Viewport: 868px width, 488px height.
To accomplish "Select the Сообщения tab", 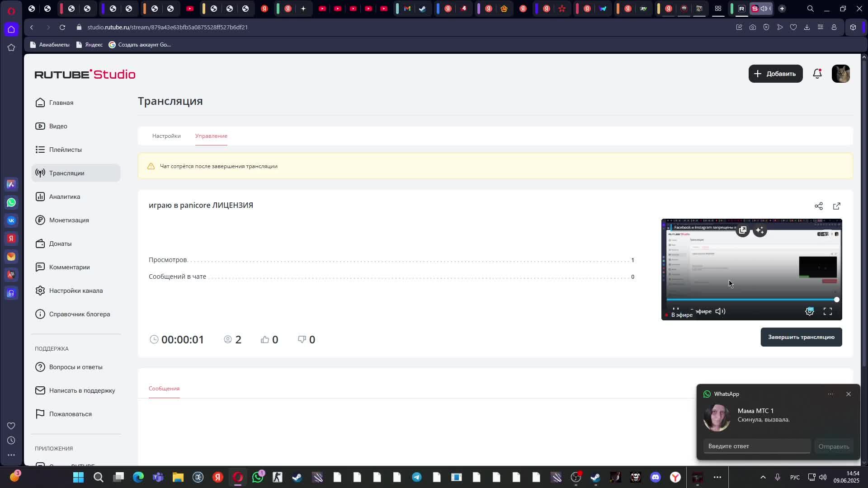I will point(164,389).
